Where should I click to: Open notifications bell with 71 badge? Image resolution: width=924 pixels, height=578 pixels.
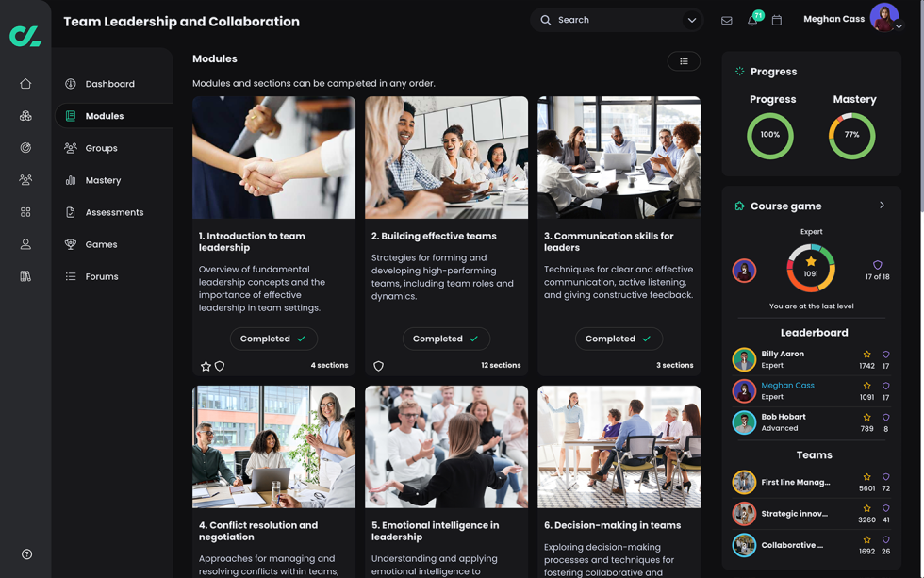coord(752,20)
